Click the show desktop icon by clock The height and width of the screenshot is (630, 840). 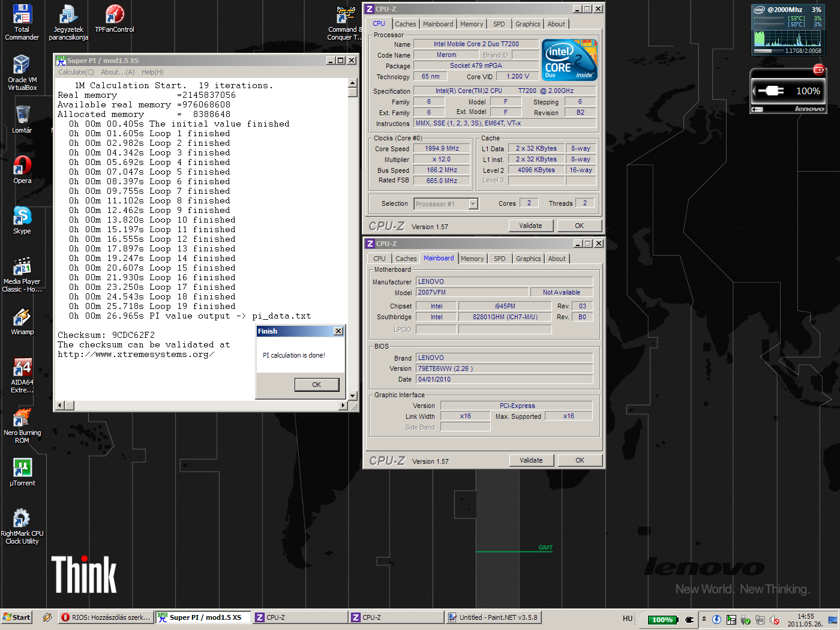tap(833, 620)
